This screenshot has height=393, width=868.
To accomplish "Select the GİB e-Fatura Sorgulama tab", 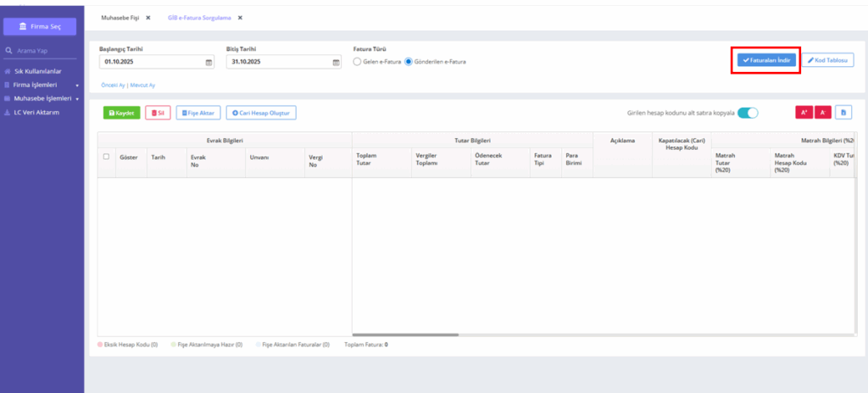I will click(x=199, y=18).
